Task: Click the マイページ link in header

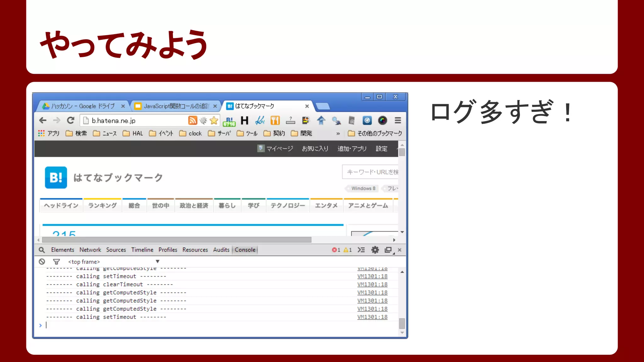Action: pos(279,149)
